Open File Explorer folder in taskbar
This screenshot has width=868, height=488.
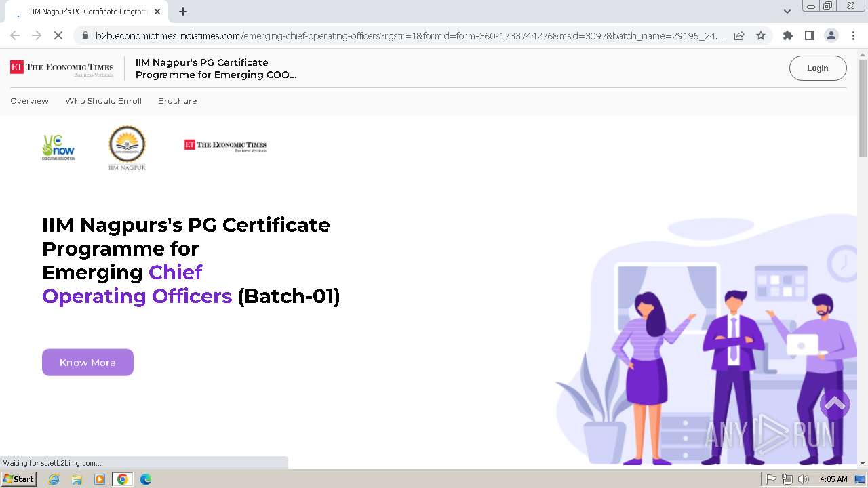(77, 479)
